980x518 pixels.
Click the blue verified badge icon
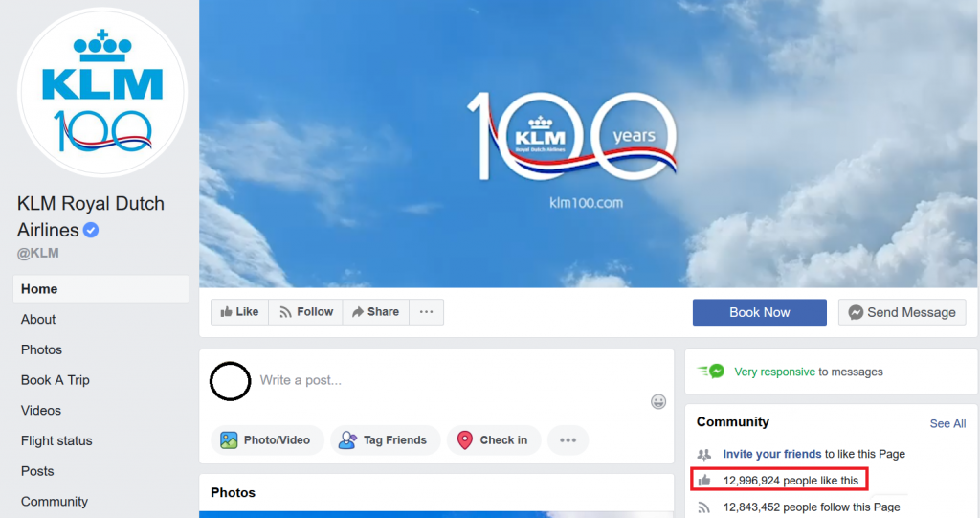coord(91,230)
